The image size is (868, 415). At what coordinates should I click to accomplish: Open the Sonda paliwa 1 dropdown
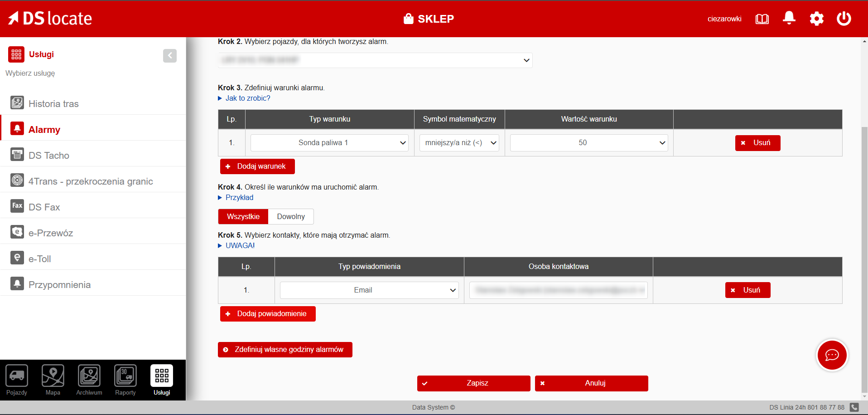point(329,143)
